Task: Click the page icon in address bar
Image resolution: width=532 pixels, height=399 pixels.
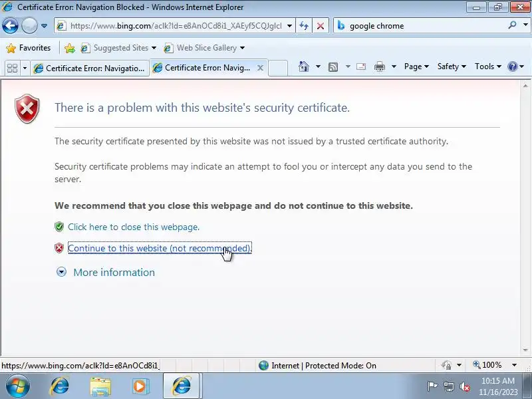Action: (61, 26)
